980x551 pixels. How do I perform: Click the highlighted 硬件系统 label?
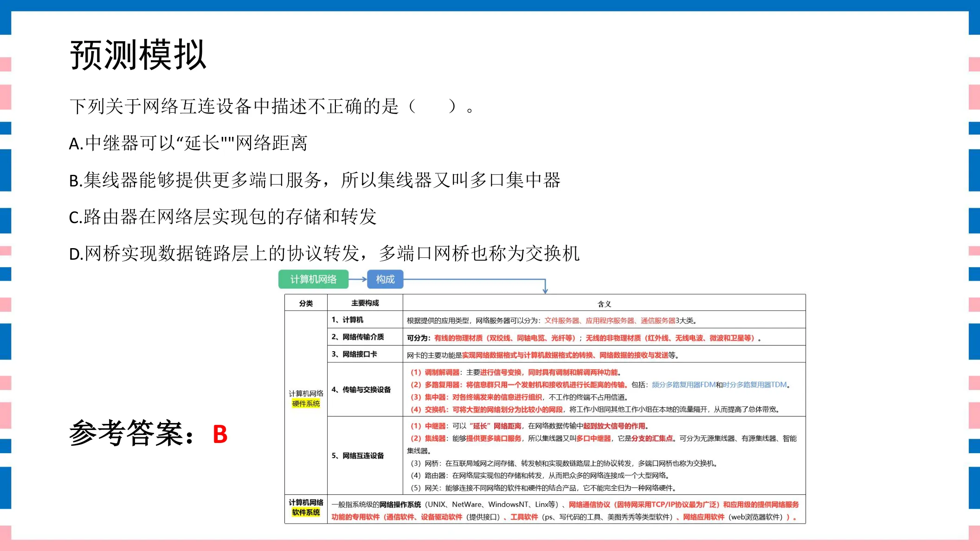point(306,404)
